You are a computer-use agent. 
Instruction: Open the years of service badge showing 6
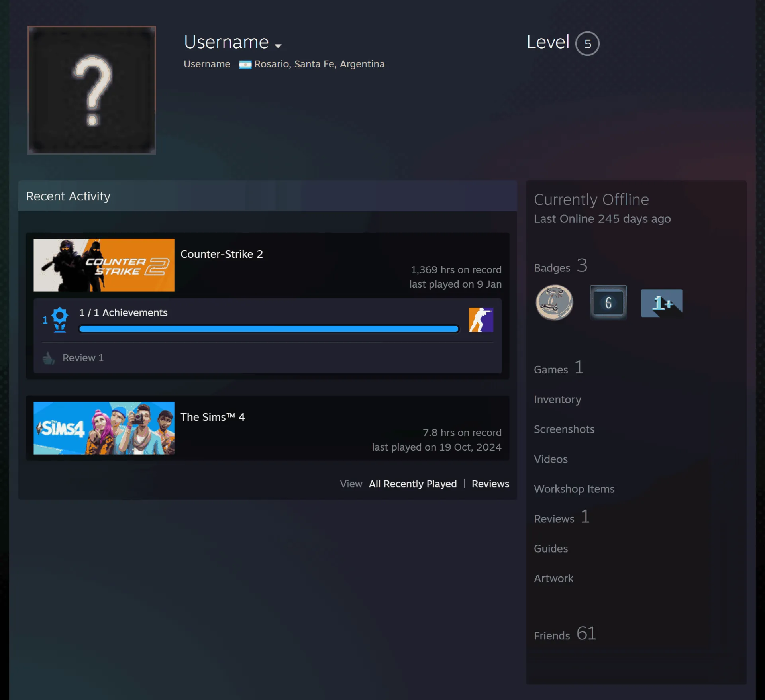[608, 302]
